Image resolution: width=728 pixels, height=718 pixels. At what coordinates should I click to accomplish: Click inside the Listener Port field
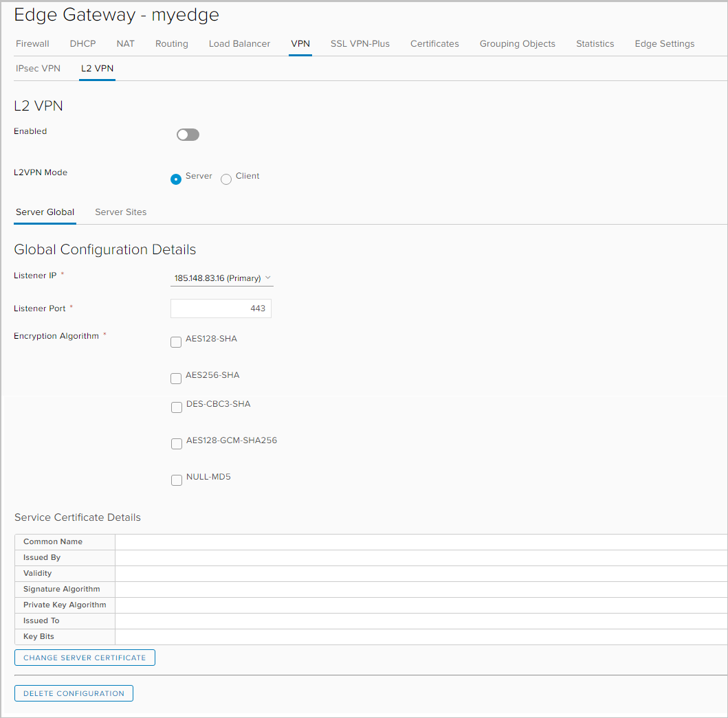pos(220,308)
